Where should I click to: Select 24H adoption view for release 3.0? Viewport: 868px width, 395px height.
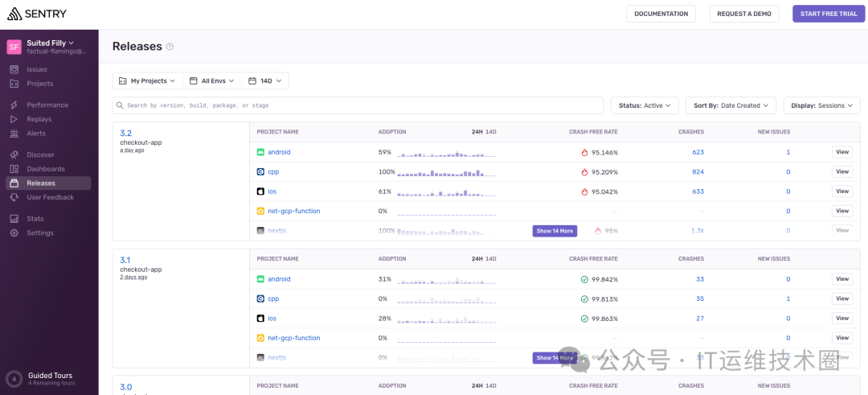477,385
